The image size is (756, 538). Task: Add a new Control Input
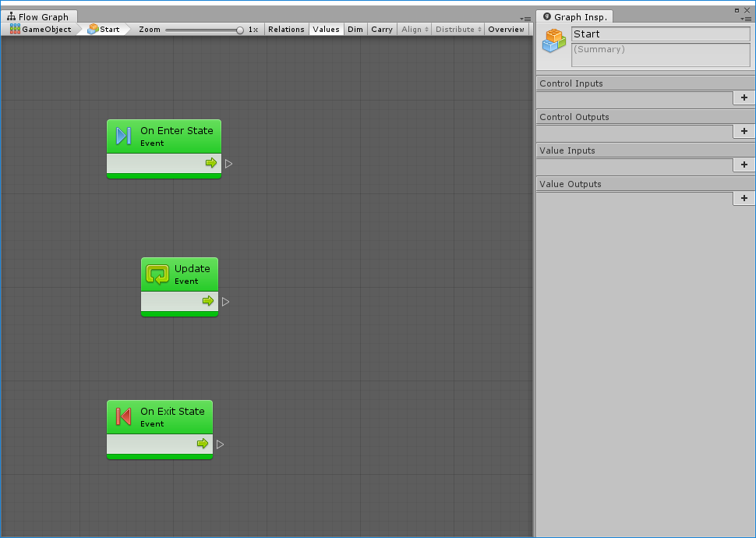(x=744, y=97)
